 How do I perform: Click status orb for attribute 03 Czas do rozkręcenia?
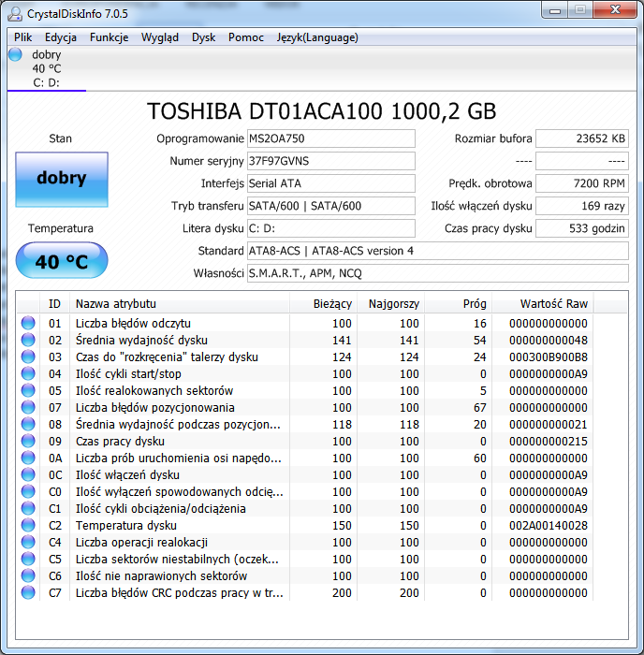pos(28,357)
